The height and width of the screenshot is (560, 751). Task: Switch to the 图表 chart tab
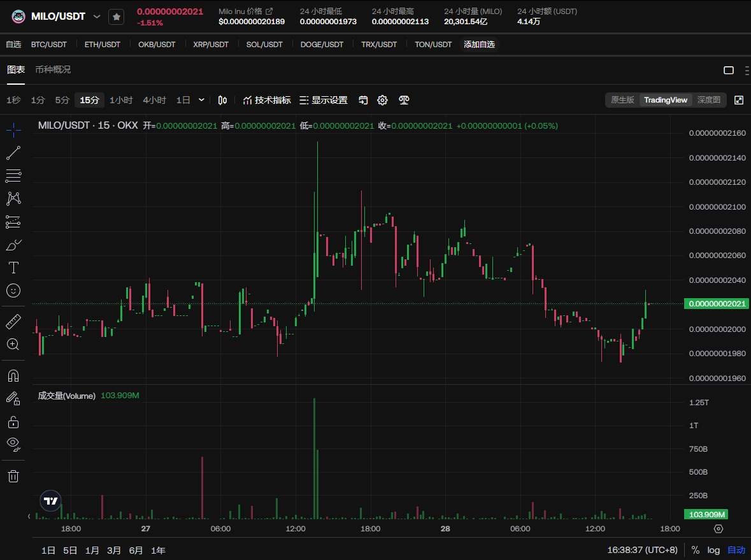point(16,70)
